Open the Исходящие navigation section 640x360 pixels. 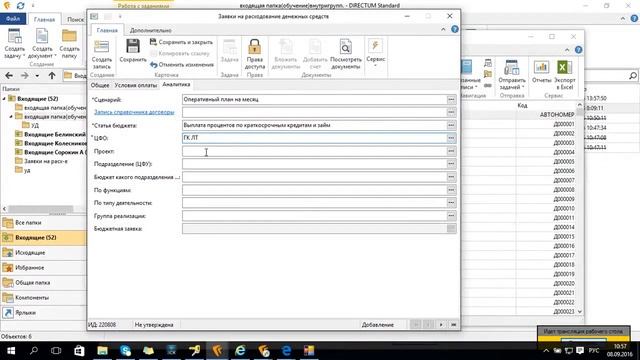point(43,253)
